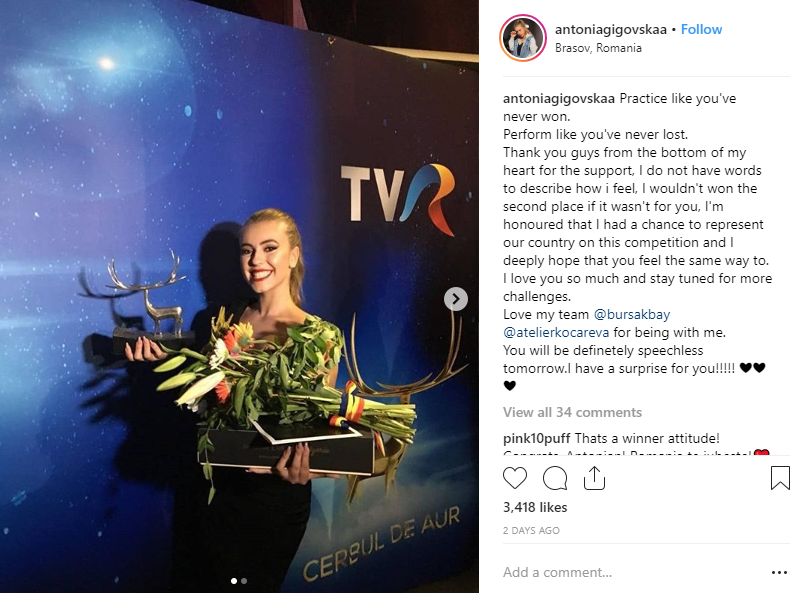
Task: Open the comment speech bubble icon
Action: [x=555, y=478]
